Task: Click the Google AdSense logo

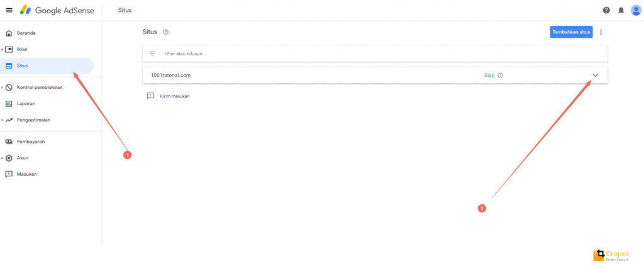Action: [57, 10]
